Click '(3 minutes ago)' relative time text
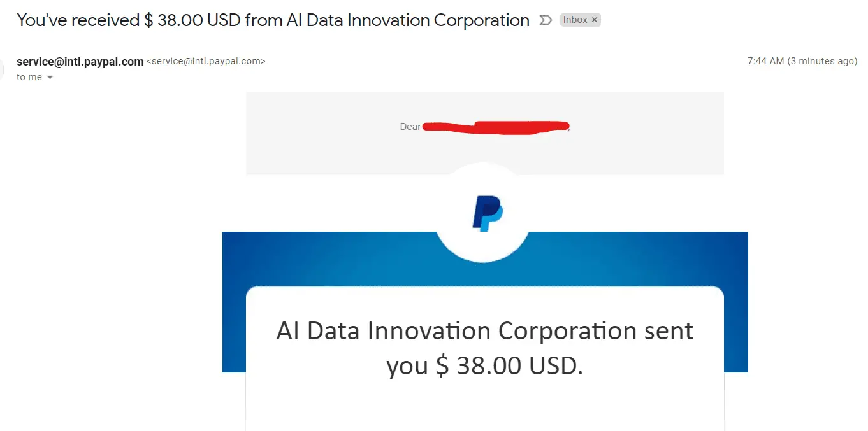The image size is (868, 431). click(x=822, y=62)
